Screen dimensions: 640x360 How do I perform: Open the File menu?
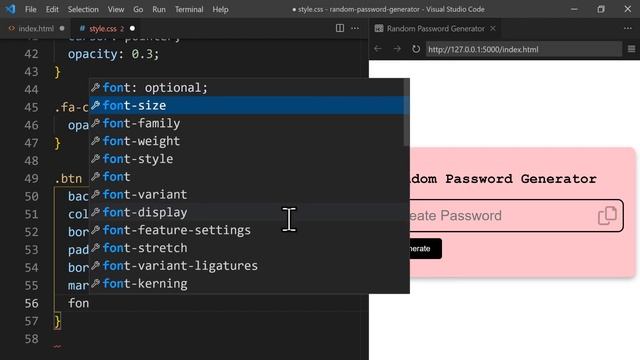[31, 9]
